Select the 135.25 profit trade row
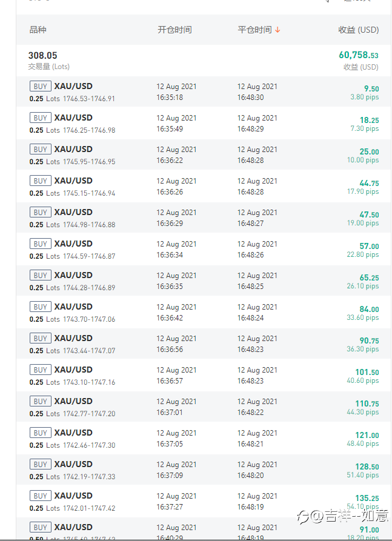The height and width of the screenshot is (541, 392). point(204,502)
